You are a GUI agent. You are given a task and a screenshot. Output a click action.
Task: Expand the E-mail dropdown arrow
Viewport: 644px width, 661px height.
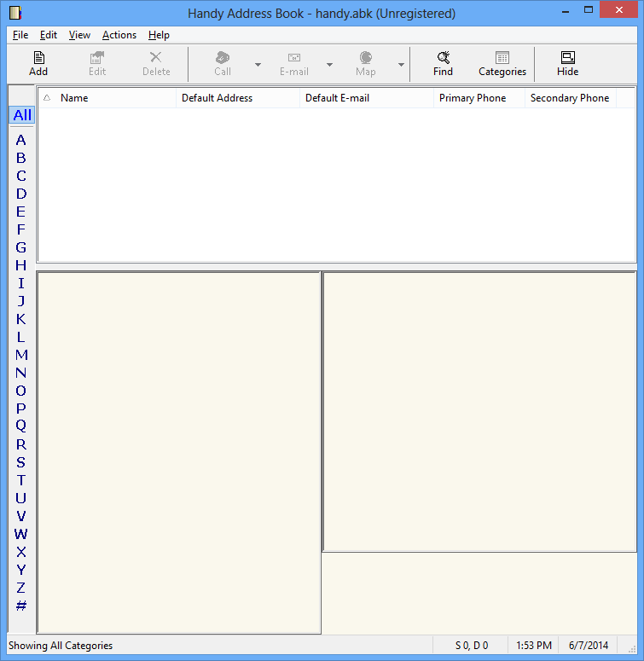pos(329,65)
